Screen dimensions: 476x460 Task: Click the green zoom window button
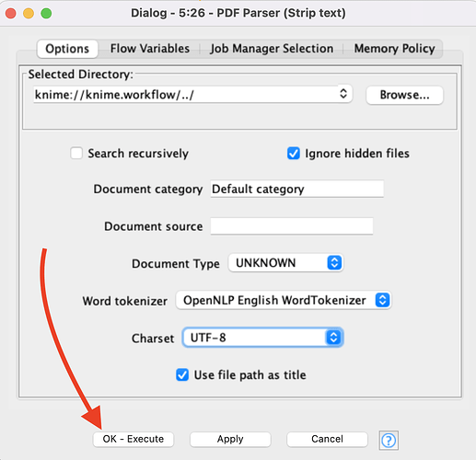46,14
